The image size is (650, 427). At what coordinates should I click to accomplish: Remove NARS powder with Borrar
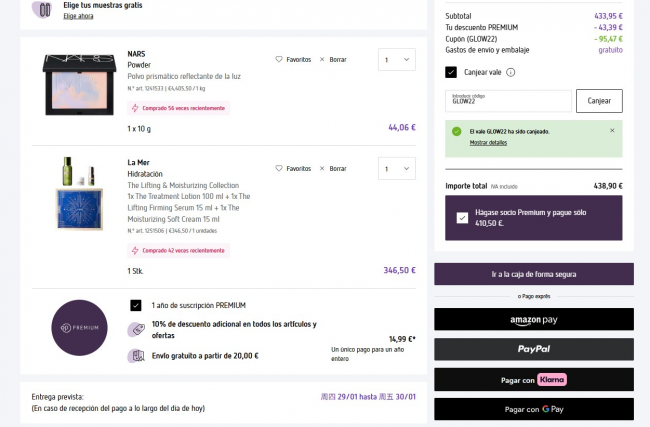coord(333,59)
